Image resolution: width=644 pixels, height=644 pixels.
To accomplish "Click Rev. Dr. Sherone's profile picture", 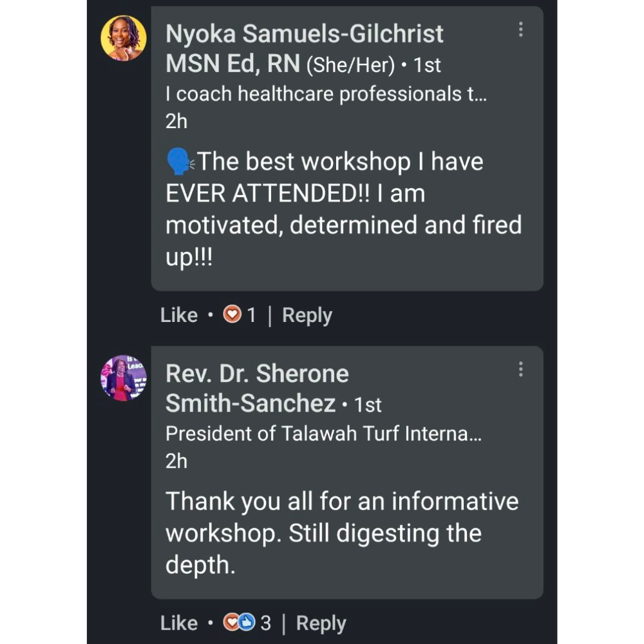I will 124,378.
